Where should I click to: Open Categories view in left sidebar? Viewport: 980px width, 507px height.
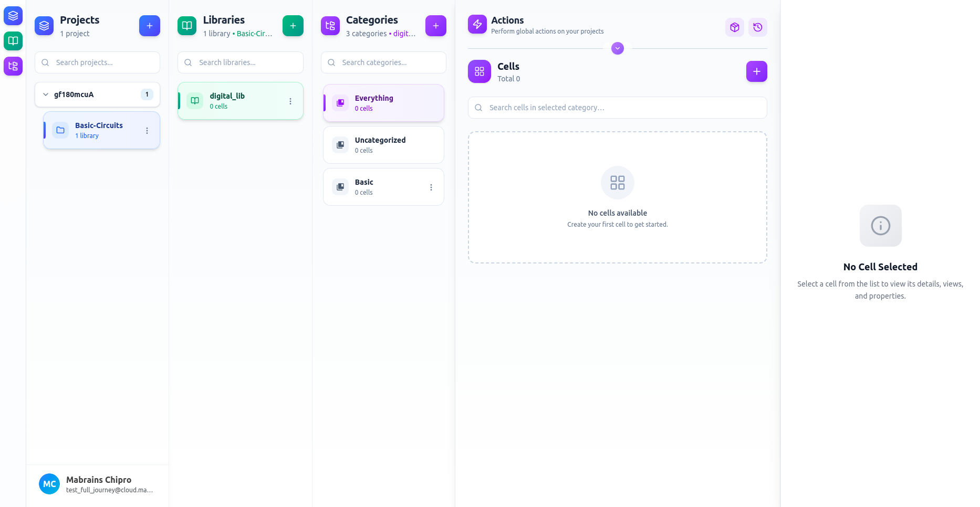[x=13, y=66]
